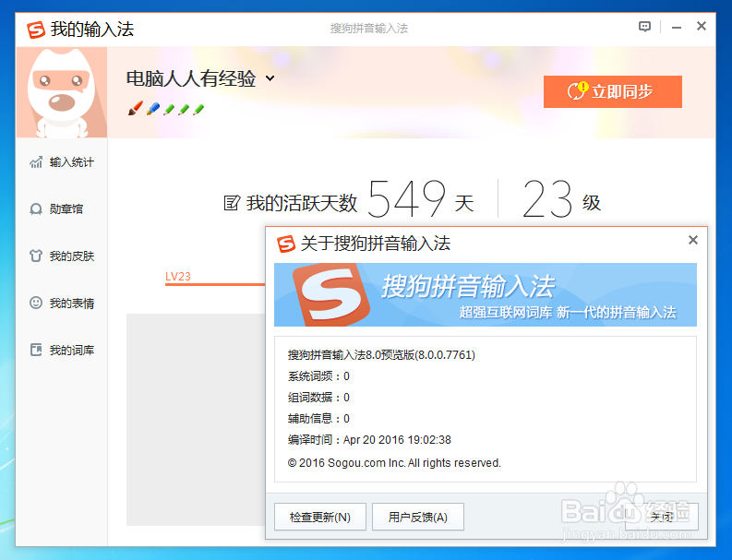
Task: Click the 辅助信息：0 line
Action: (318, 418)
